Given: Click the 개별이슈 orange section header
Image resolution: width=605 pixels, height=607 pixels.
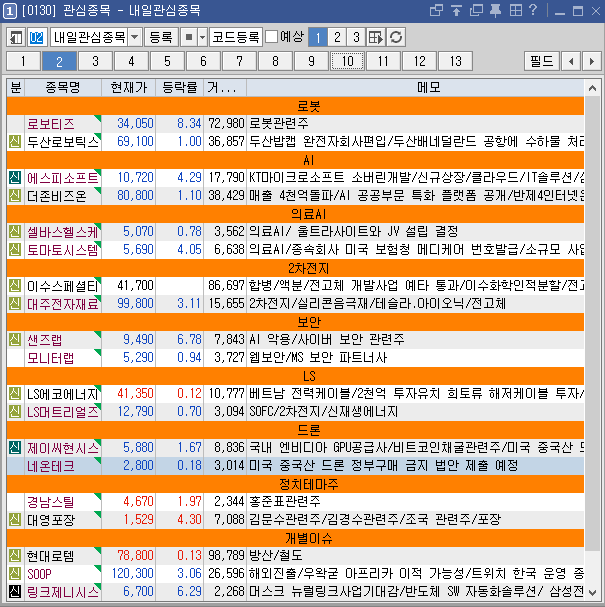Looking at the screenshot, I should 295,538.
